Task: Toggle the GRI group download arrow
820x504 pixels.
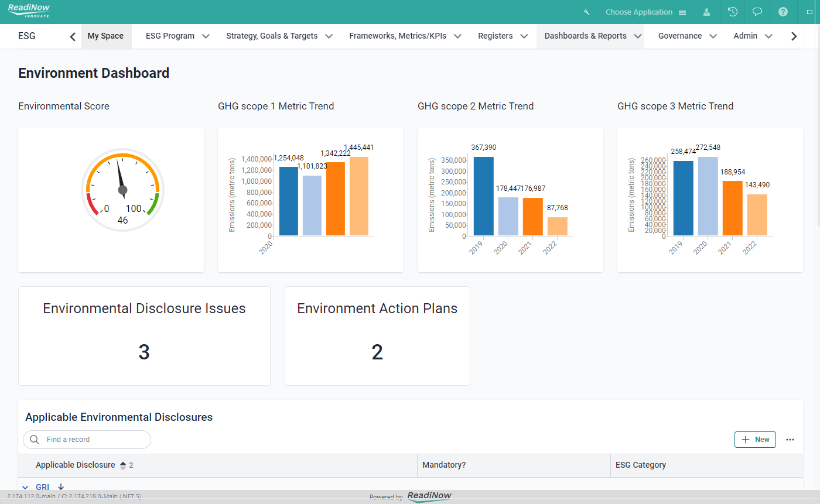Action: (x=60, y=486)
